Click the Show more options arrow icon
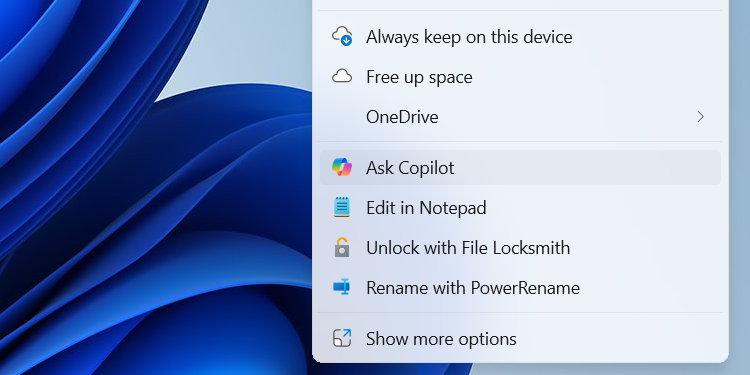Viewport: 750px width, 375px height. coord(342,338)
